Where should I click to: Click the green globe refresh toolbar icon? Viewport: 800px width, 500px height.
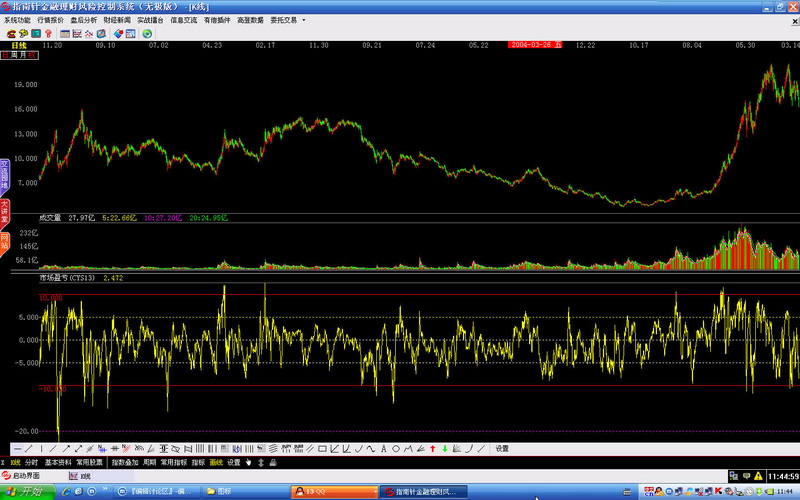147,33
